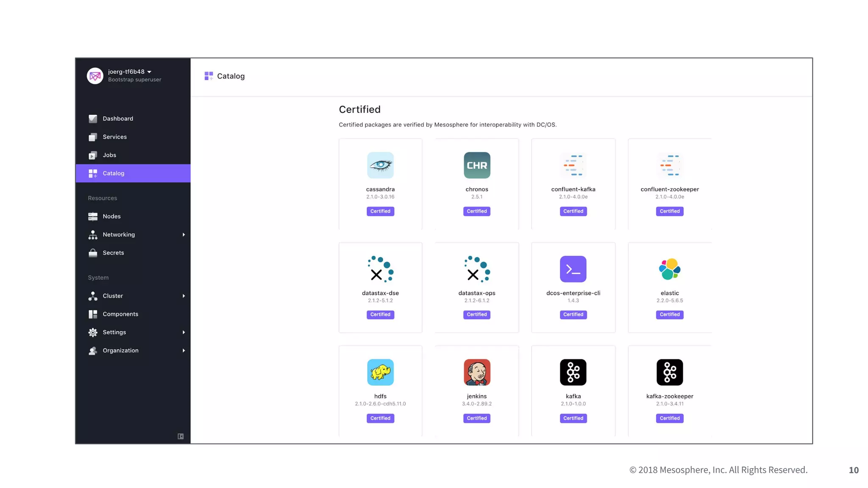Open the Services sidebar item
The width and height of the screenshot is (868, 488).
point(114,137)
